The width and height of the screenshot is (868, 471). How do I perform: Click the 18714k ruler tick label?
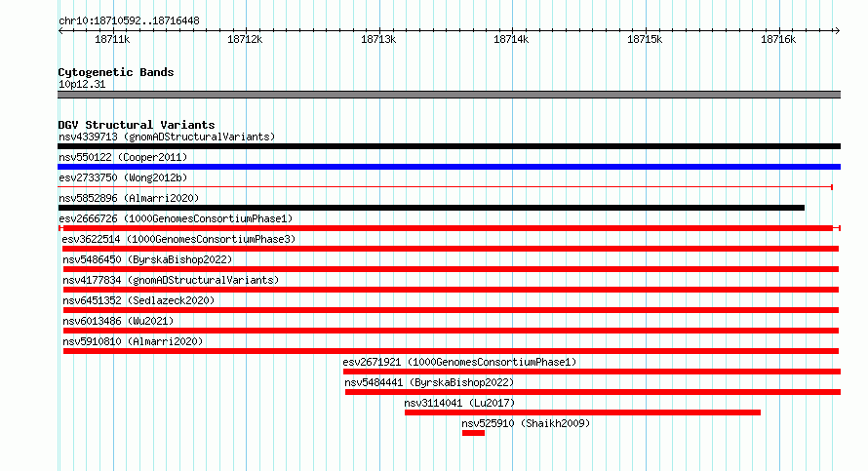pos(511,39)
